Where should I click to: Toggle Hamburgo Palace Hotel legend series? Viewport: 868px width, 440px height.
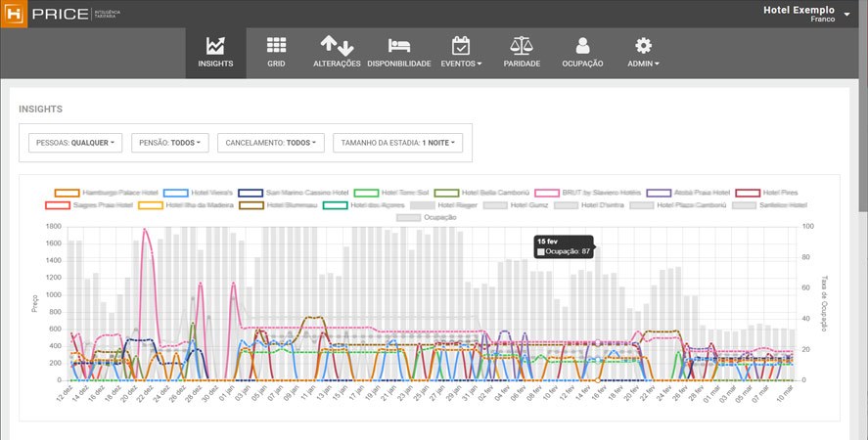click(x=67, y=193)
